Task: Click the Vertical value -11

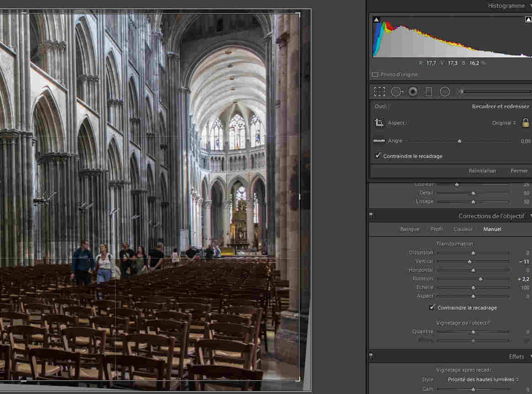Action: 524,261
